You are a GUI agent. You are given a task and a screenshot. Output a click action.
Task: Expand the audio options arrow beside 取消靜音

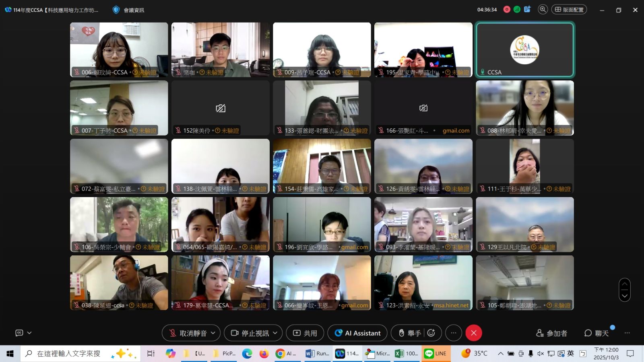pyautogui.click(x=213, y=333)
